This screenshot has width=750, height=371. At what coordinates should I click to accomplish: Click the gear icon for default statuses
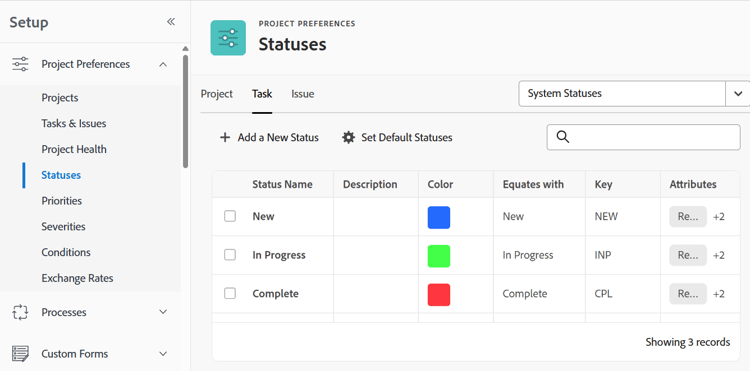click(348, 138)
